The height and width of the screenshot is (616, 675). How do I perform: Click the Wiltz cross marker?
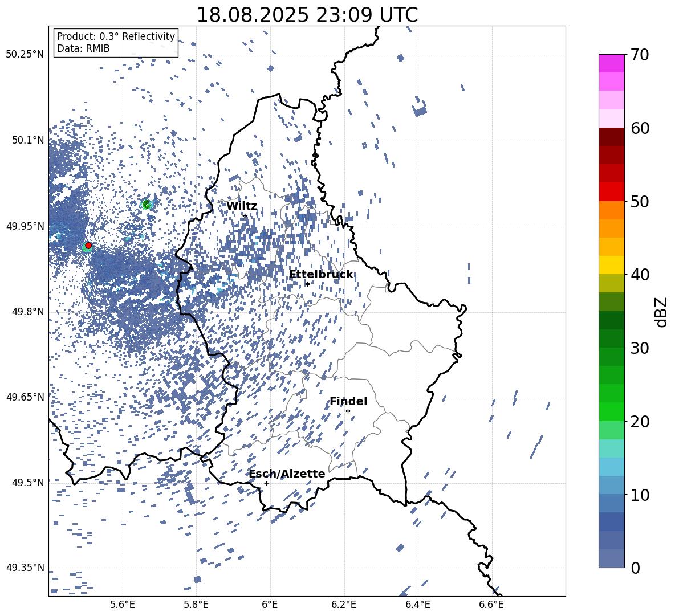(x=245, y=215)
